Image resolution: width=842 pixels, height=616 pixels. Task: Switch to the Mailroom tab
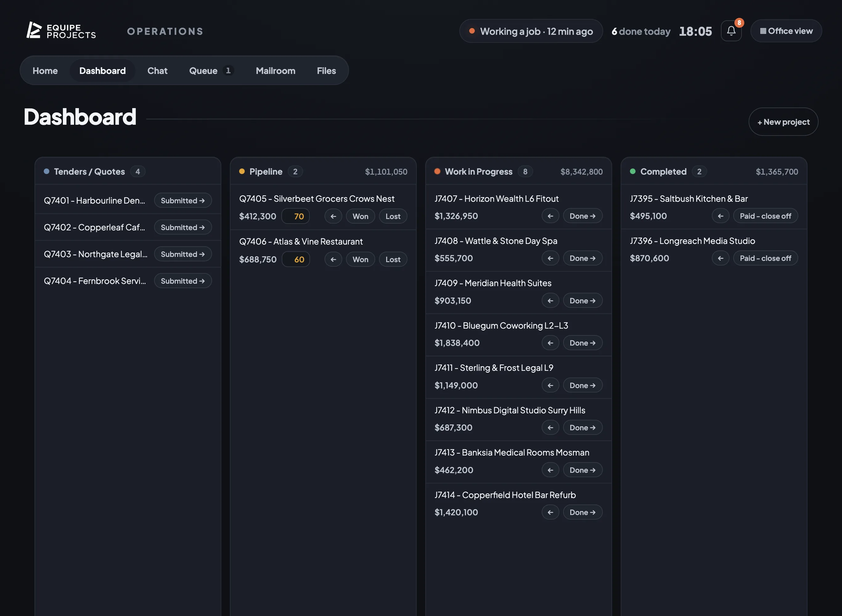[x=276, y=71]
